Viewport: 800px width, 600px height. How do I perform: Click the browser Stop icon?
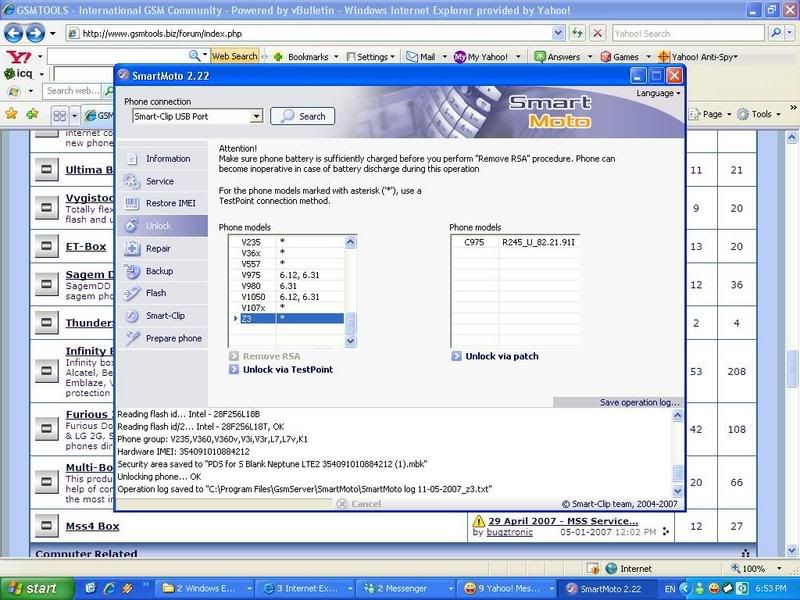(x=597, y=34)
